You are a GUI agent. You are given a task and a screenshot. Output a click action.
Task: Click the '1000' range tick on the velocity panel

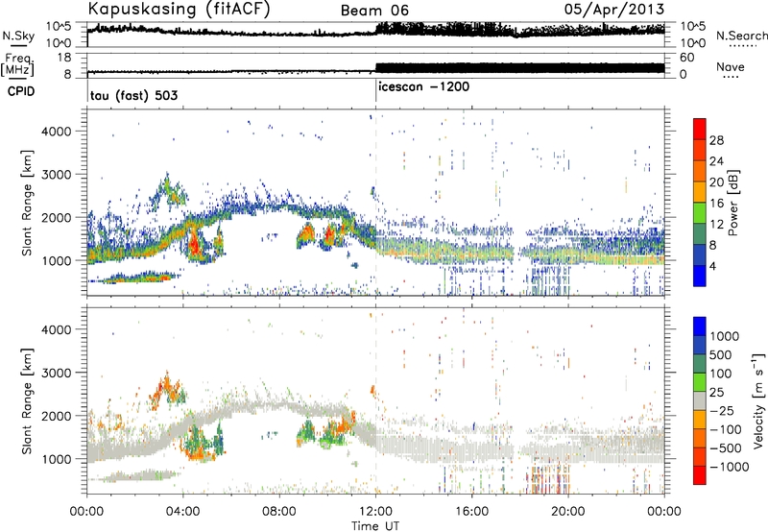[x=57, y=459]
